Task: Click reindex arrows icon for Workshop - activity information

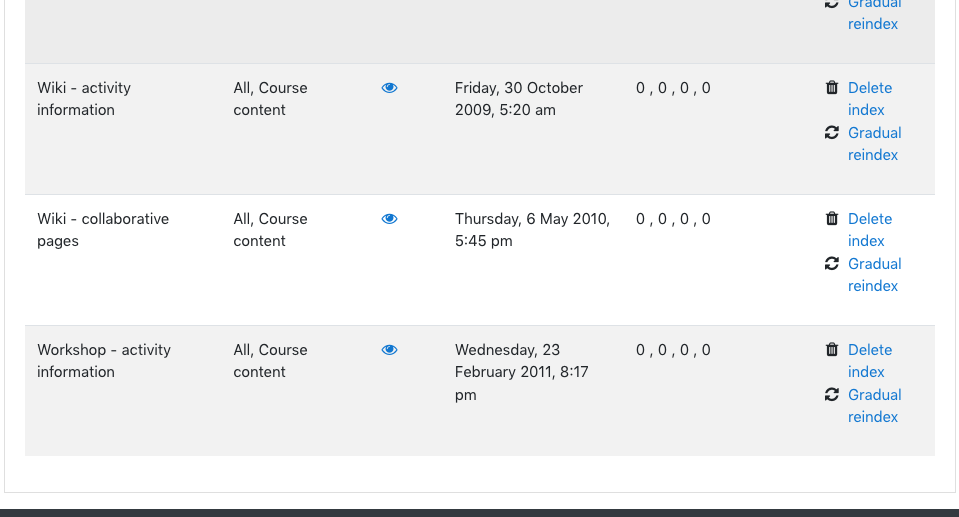Action: click(832, 394)
